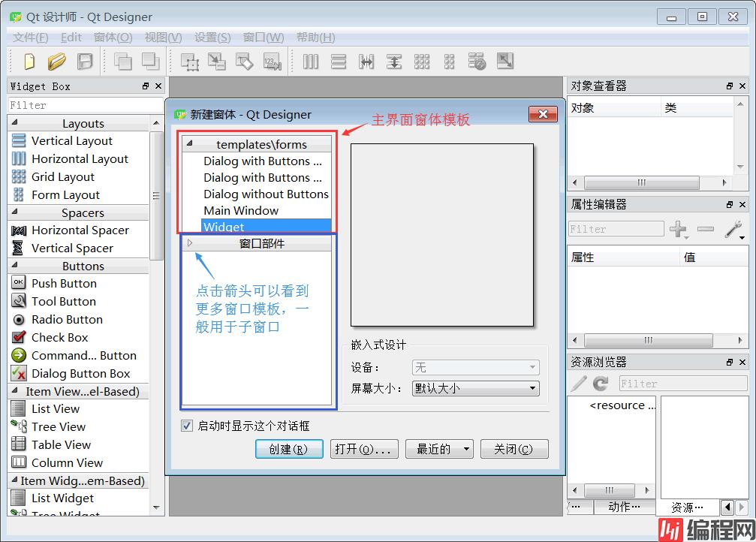The height and width of the screenshot is (542, 756).
Task: Collapse the templates\forms tree group
Action: click(x=190, y=143)
